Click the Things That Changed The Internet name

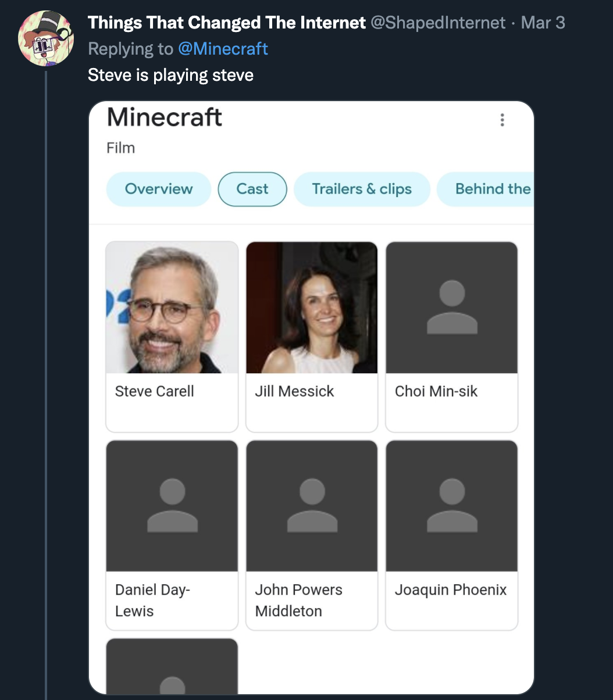[x=227, y=23]
